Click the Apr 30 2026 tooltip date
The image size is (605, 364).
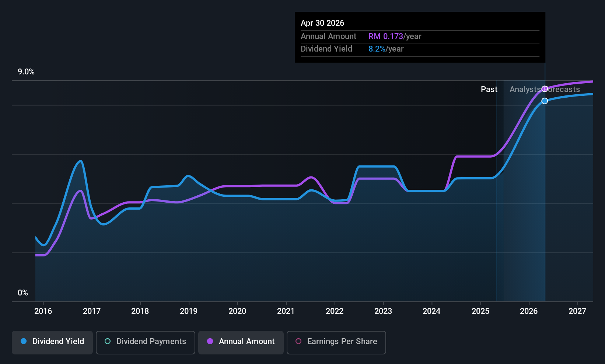pyautogui.click(x=322, y=23)
